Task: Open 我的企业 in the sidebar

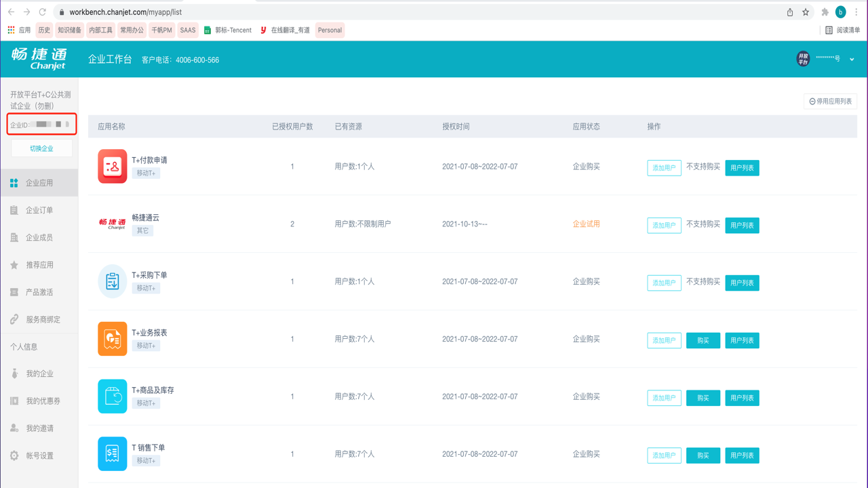Action: (x=39, y=373)
